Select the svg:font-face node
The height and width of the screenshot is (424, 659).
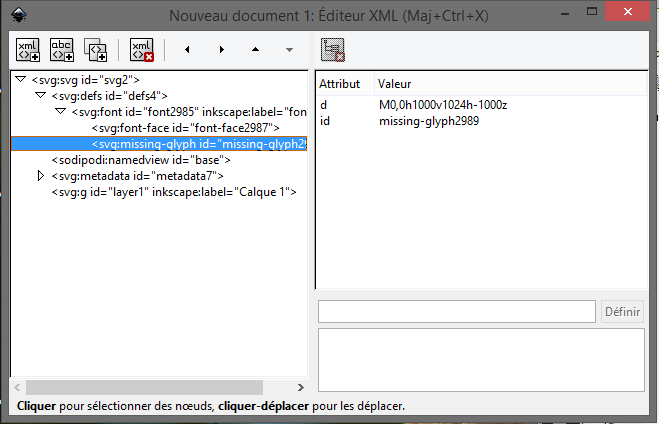pyautogui.click(x=184, y=128)
